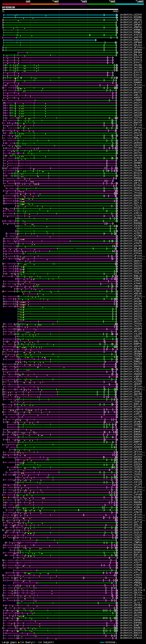
Task: Click the UniRef100_Q4G2W1 label
Action: coord(131,301)
